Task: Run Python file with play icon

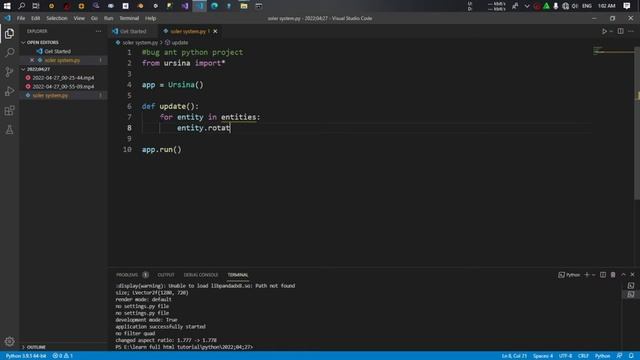Action: (604, 31)
